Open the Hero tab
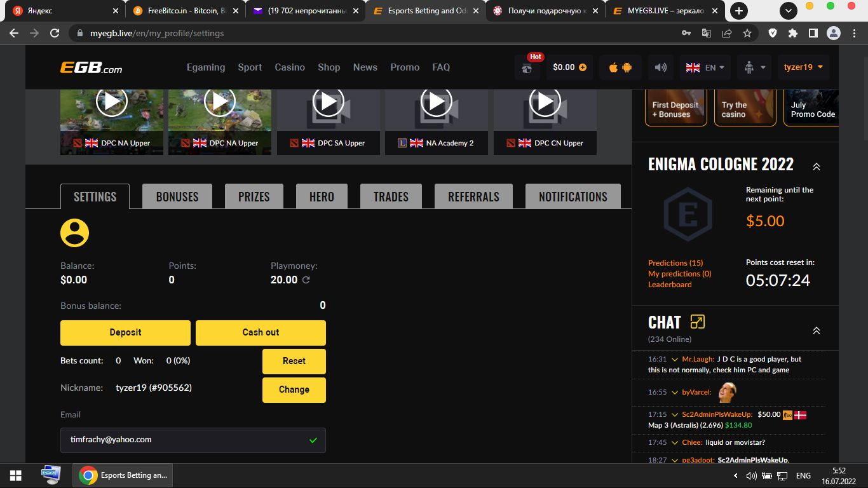The width and height of the screenshot is (868, 488). 322,196
